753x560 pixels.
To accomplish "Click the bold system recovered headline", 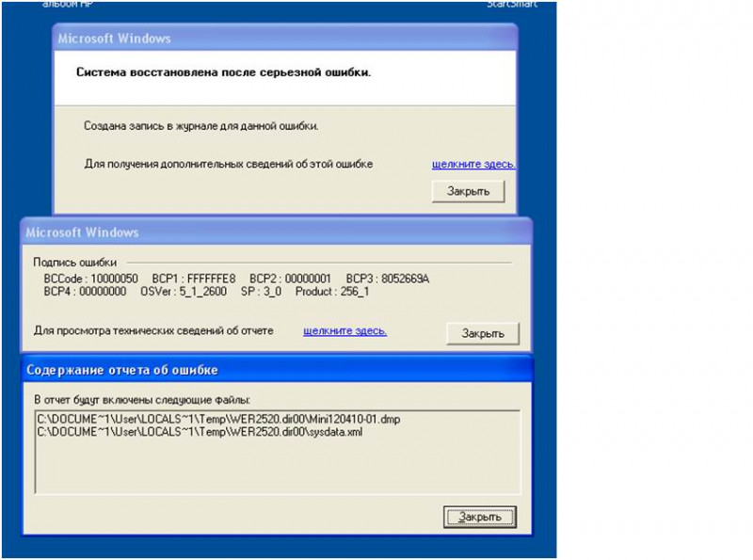I will point(223,72).
